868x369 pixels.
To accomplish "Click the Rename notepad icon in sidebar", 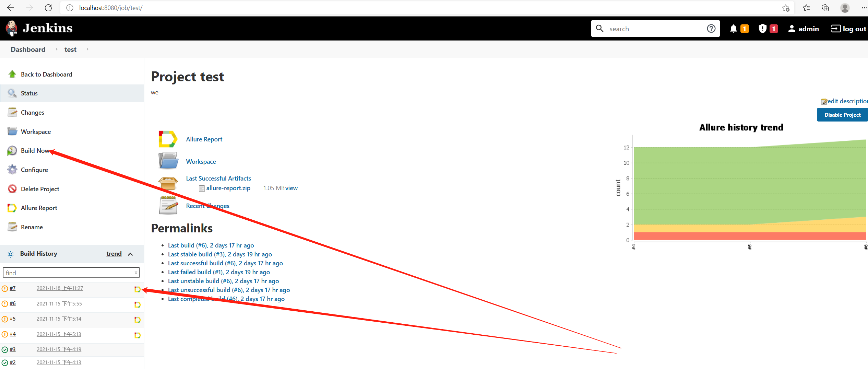I will 12,227.
